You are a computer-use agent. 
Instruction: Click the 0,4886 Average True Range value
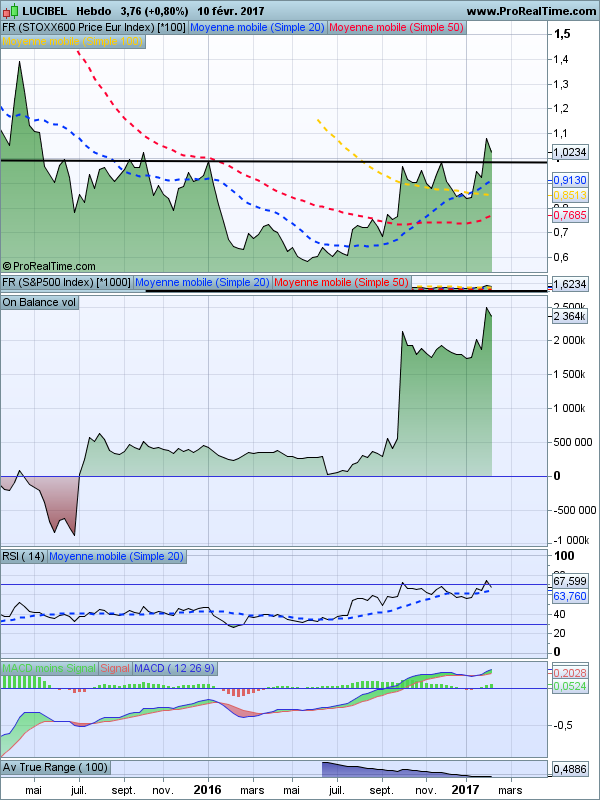pos(570,767)
